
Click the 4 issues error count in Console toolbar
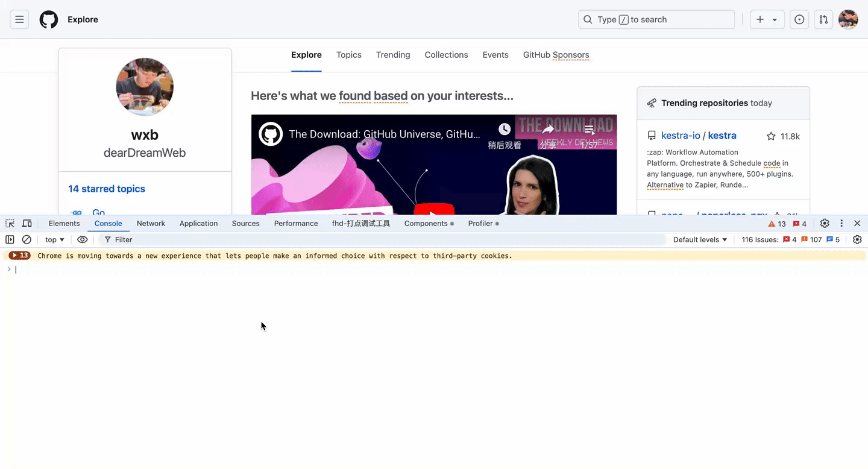(x=790, y=239)
